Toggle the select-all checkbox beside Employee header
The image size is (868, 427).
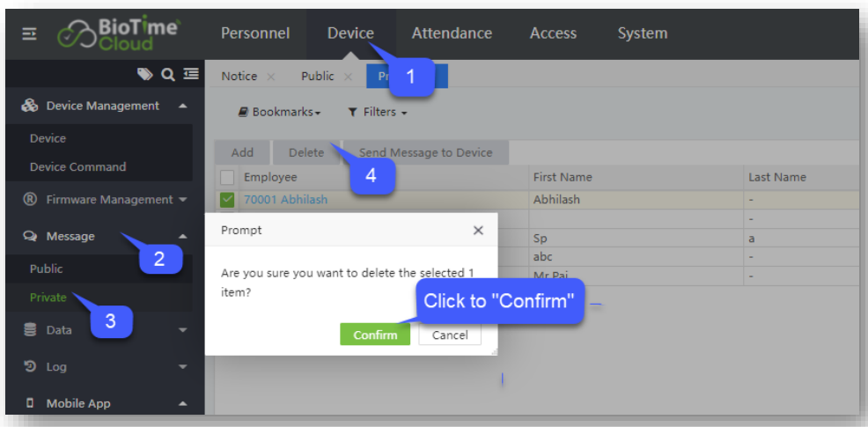point(227,177)
